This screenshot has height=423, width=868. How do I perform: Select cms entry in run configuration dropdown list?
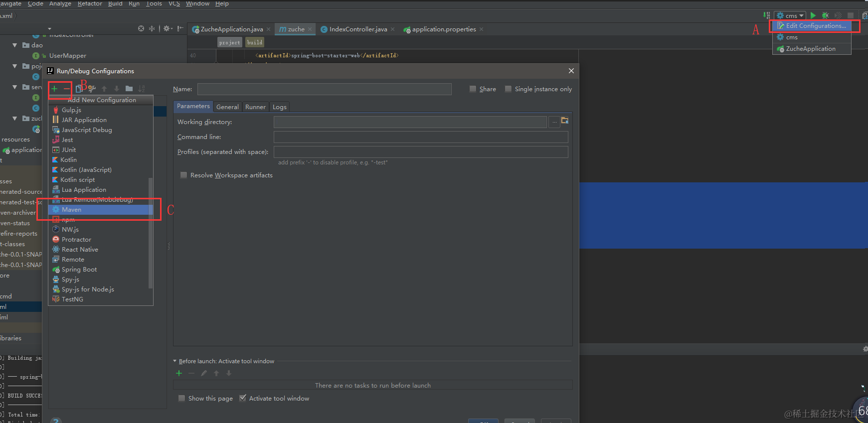812,37
